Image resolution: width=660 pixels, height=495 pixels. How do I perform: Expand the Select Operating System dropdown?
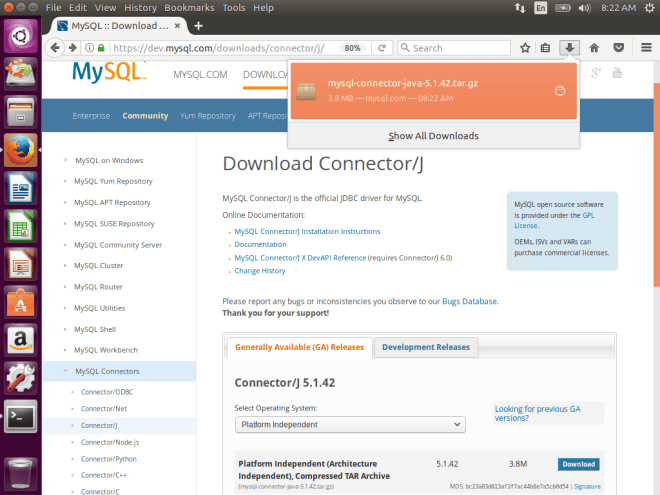pyautogui.click(x=350, y=425)
